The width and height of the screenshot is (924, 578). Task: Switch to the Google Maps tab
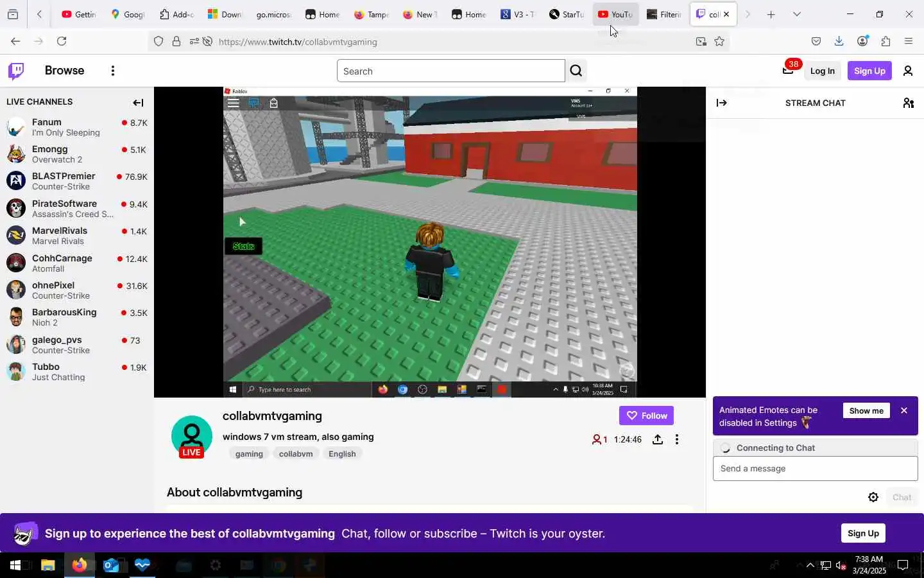128,14
